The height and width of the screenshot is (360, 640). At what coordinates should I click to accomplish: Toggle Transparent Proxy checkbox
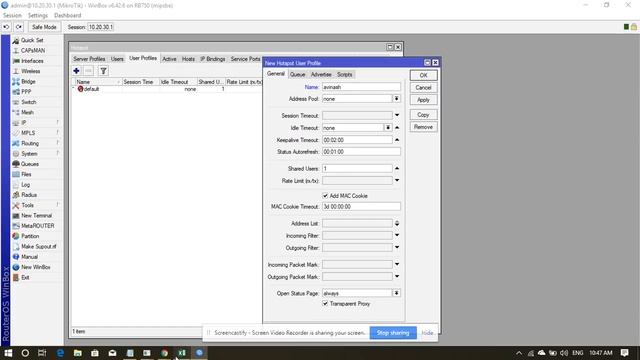(x=325, y=303)
